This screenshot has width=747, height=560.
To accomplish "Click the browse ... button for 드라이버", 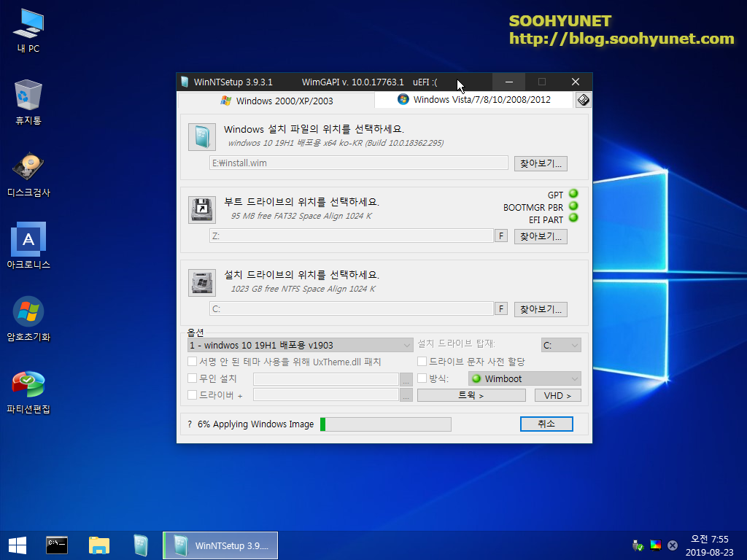I will point(406,394).
